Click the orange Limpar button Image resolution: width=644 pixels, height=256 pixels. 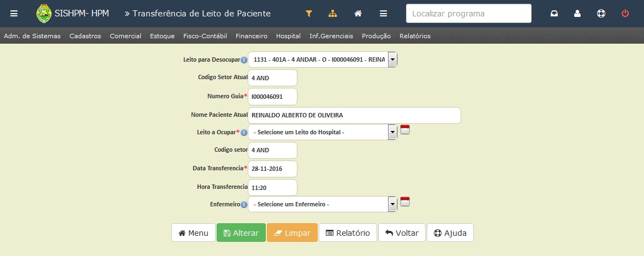pos(292,233)
